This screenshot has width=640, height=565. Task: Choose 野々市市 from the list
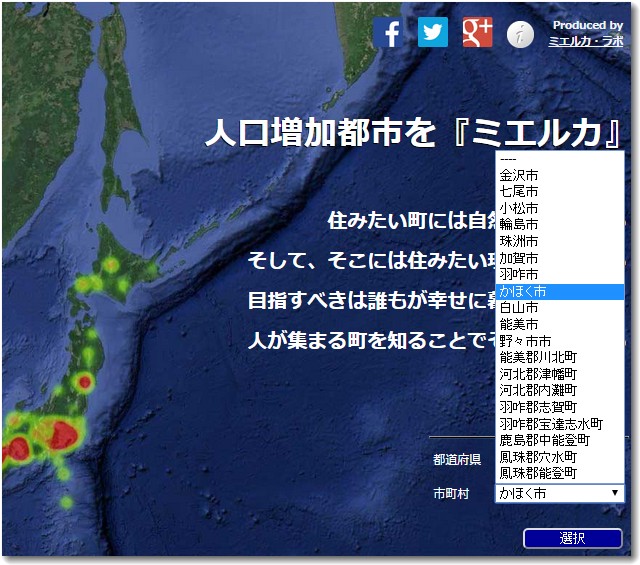525,341
